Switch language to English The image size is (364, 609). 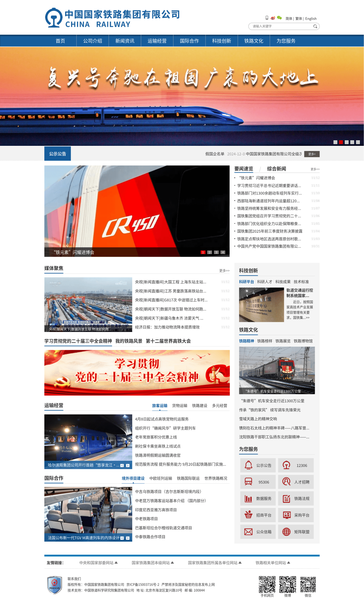click(311, 19)
